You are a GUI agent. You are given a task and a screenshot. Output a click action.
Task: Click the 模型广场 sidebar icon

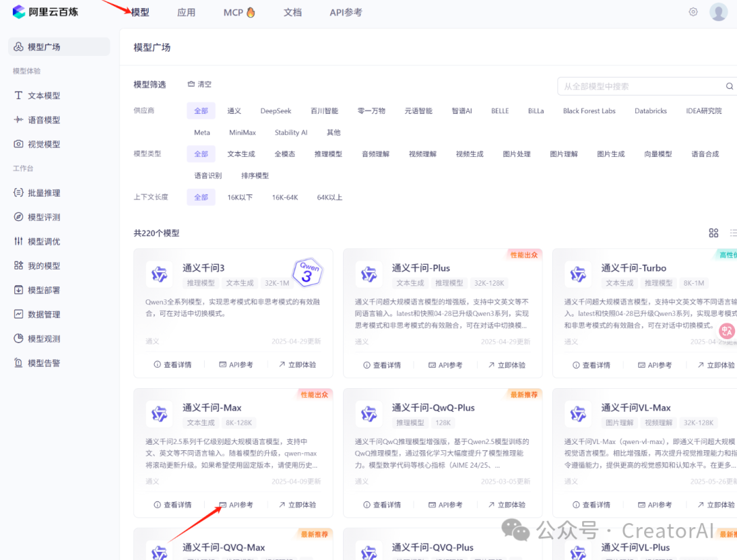(18, 46)
